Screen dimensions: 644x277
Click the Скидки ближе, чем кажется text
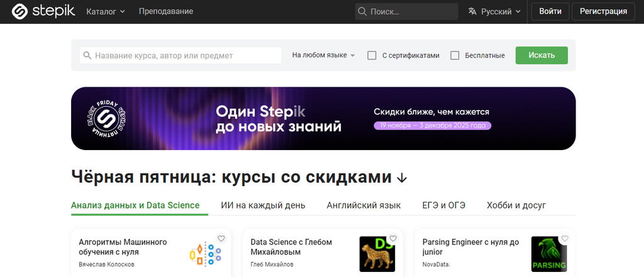click(431, 112)
